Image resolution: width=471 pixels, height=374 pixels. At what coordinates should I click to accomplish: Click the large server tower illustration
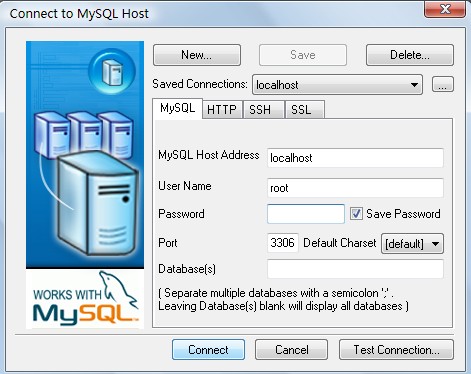tap(97, 203)
